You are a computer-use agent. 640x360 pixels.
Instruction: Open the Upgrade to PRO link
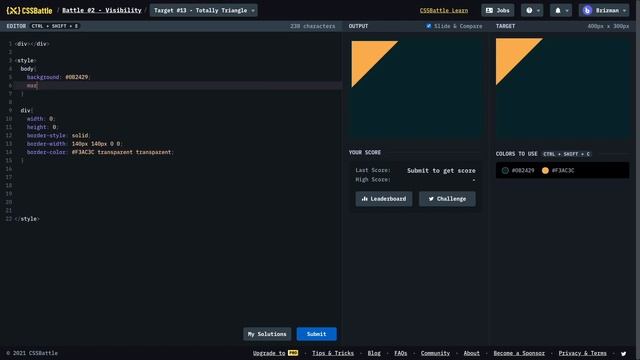tap(275, 353)
